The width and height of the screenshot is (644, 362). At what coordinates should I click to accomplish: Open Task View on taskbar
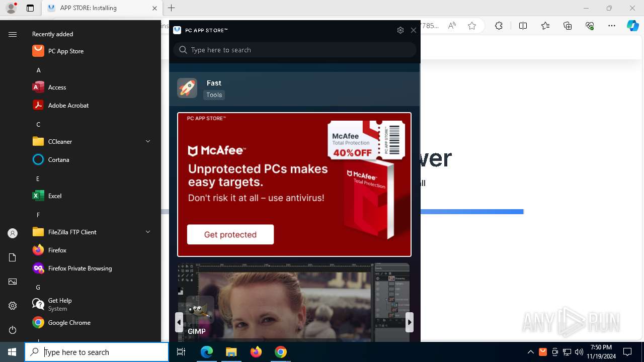tap(181, 352)
